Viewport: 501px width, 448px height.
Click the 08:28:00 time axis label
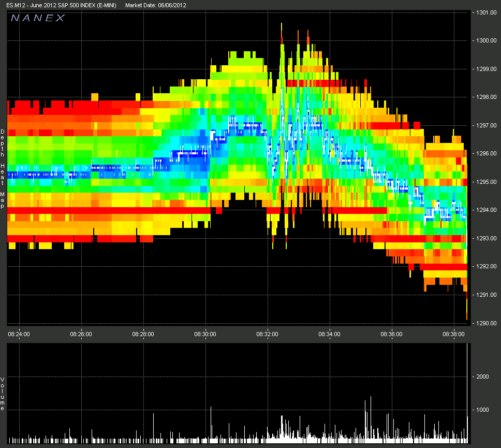coord(143,334)
